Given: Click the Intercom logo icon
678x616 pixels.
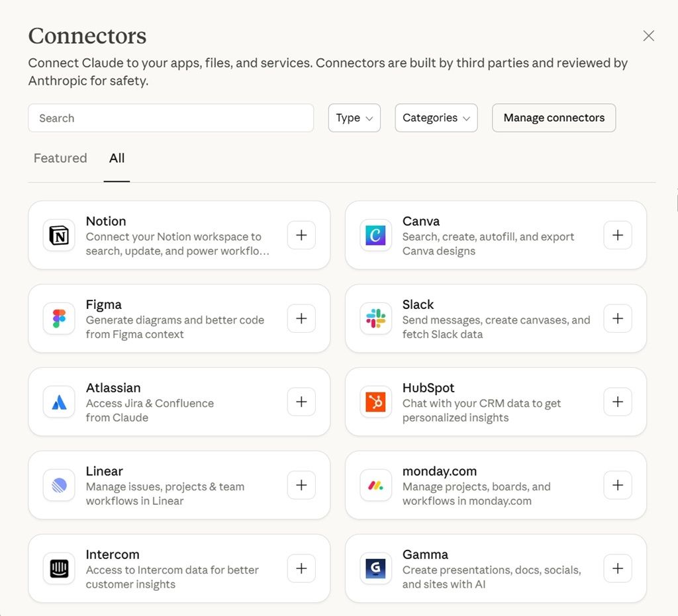Looking at the screenshot, I should [59, 569].
